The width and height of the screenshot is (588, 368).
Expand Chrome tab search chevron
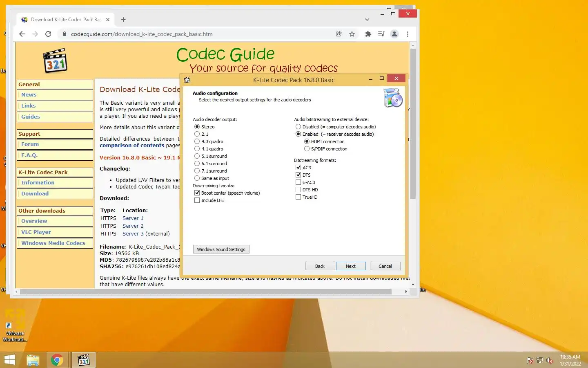pos(367,20)
